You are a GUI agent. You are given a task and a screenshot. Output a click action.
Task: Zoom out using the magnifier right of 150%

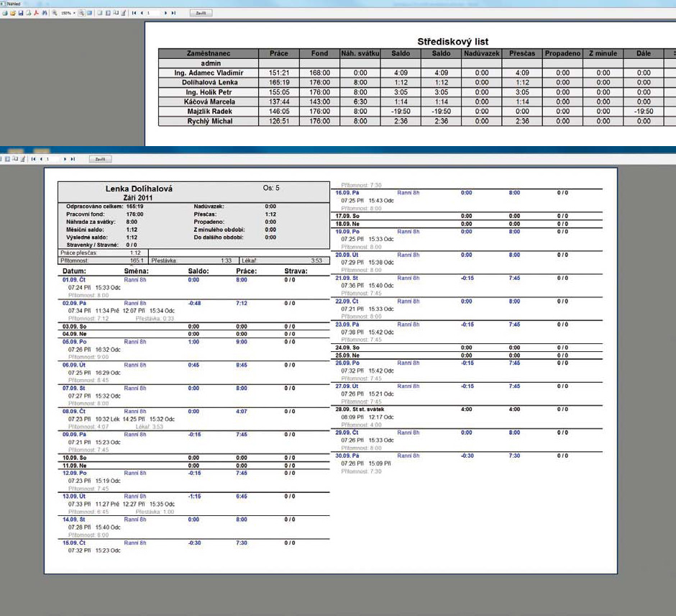[81, 13]
